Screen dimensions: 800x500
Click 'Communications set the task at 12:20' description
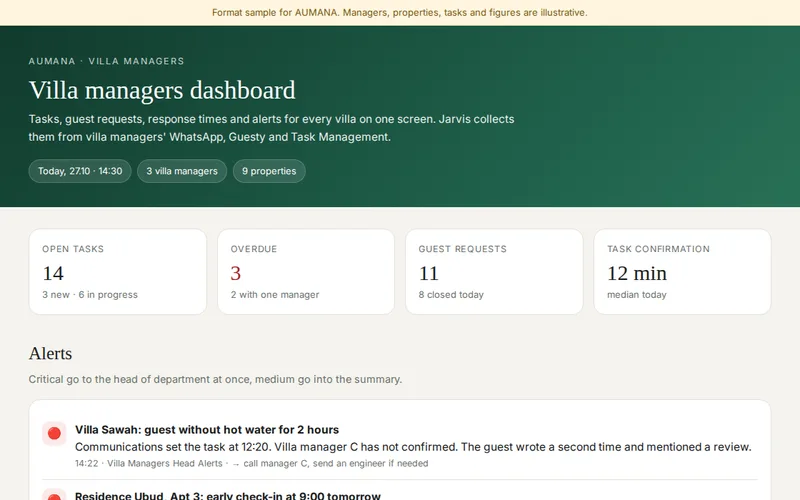point(413,447)
